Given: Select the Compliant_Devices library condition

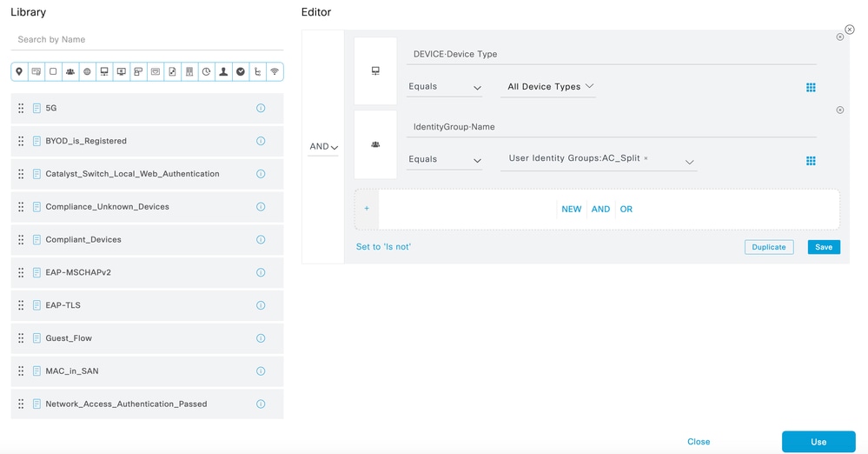Looking at the screenshot, I should (x=147, y=239).
